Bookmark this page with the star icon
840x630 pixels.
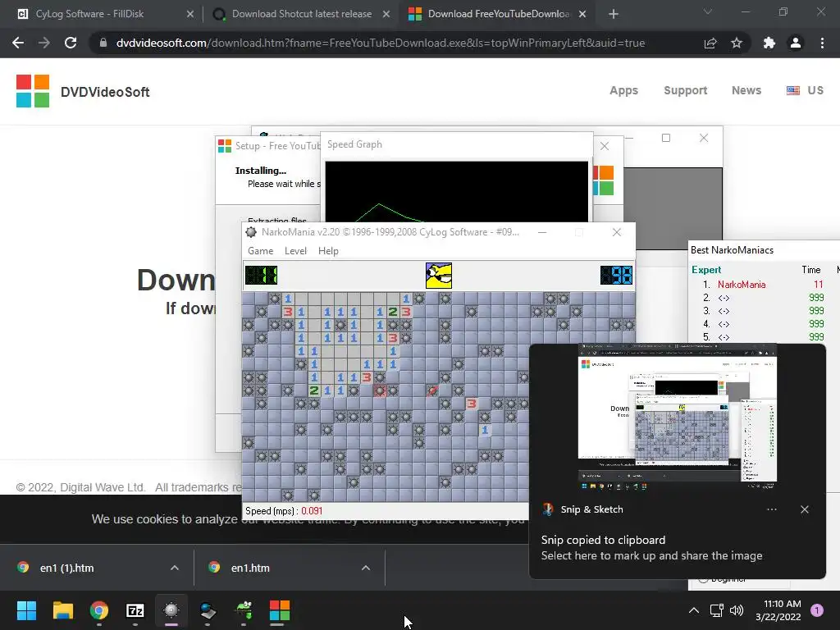click(737, 43)
